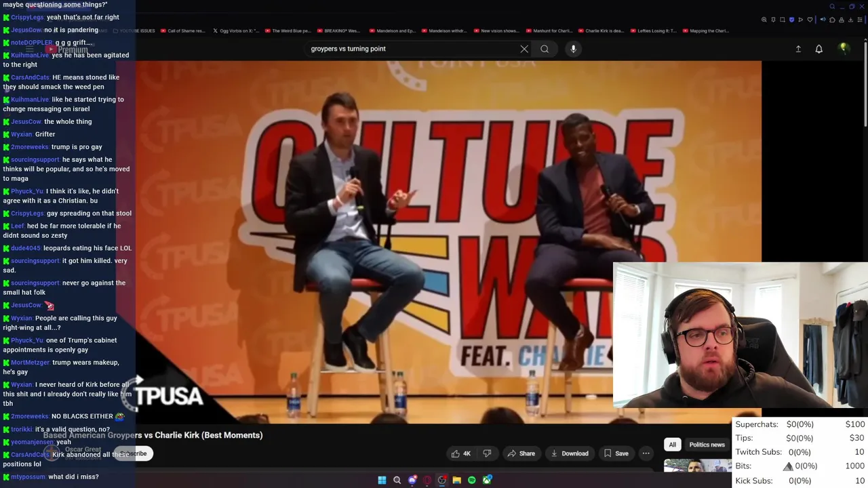Click the heart bookmark icon in browser toolbar
868x488 pixels.
[810, 20]
